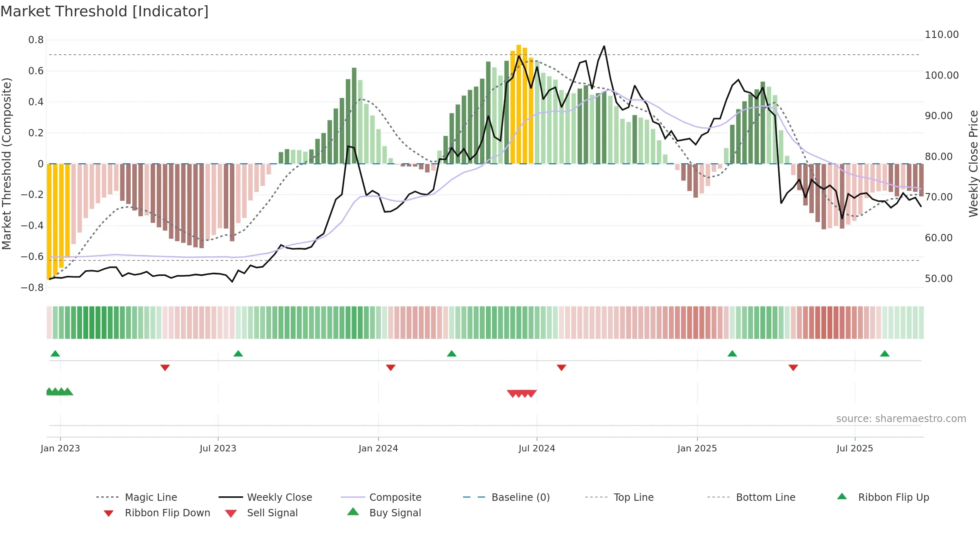Viewport: 980px width, 551px height.
Task: Click the 0 baseline axis label
Action: 40,164
